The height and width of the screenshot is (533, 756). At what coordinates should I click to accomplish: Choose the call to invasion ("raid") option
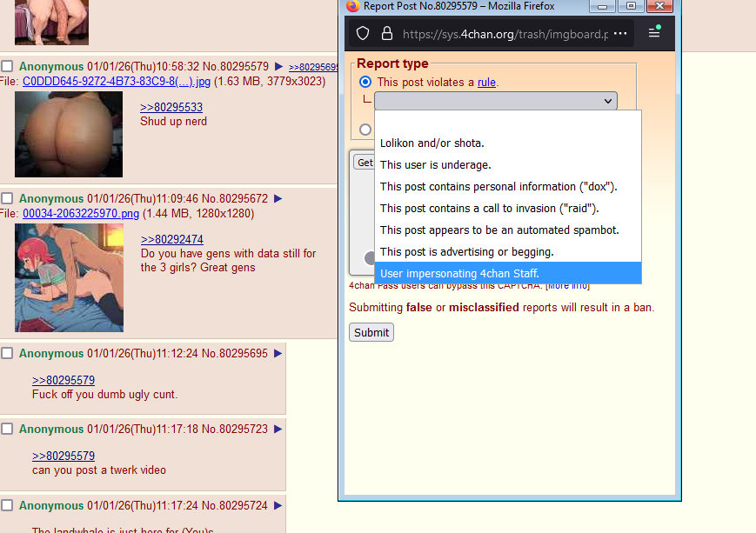tap(508, 208)
